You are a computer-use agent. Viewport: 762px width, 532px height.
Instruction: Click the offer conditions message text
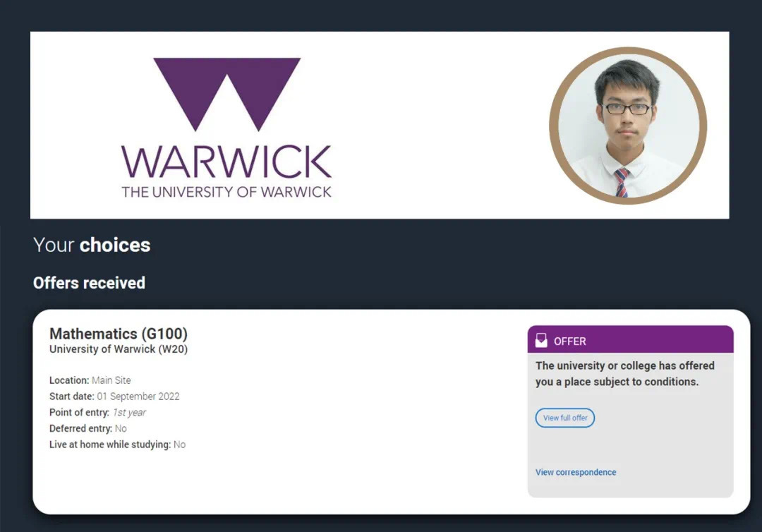625,374
